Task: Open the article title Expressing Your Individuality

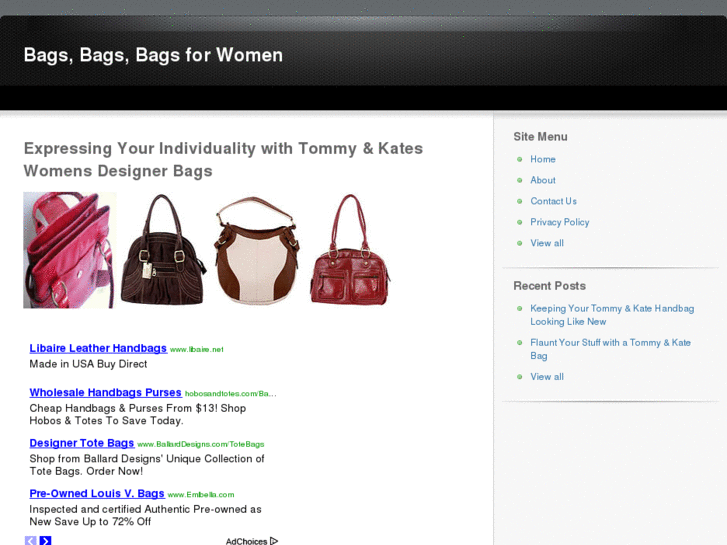Action: tap(223, 160)
